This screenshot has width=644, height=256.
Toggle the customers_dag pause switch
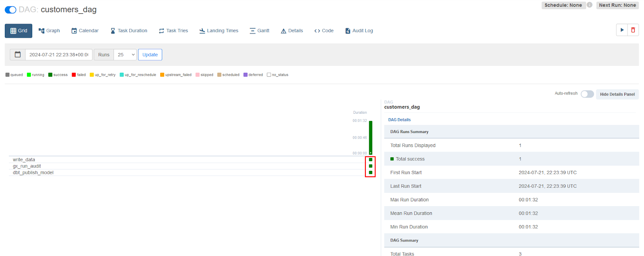click(x=10, y=10)
